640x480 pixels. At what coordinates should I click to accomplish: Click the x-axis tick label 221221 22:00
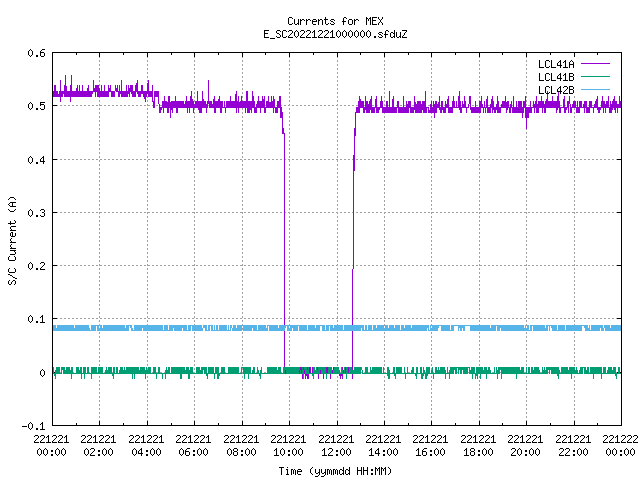[x=573, y=445]
